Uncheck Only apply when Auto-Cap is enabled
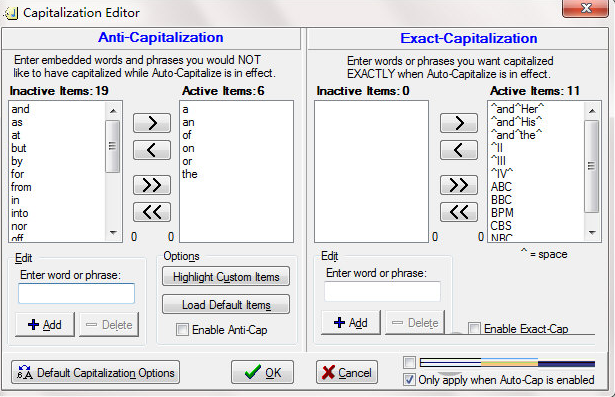 tap(409, 380)
